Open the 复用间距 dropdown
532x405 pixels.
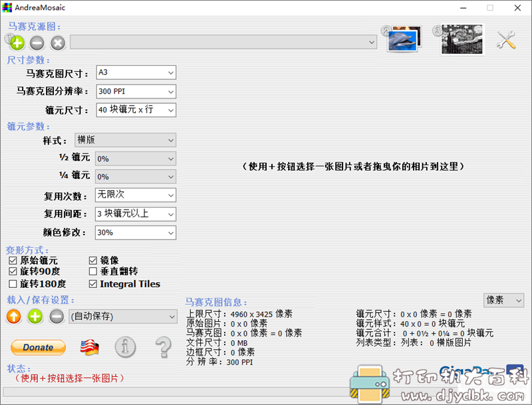point(136,214)
